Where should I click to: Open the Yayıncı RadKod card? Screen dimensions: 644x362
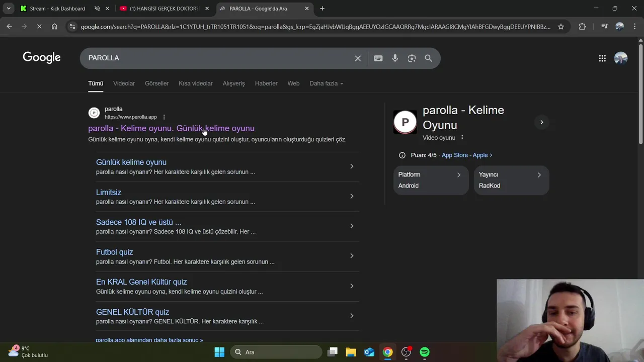click(511, 180)
